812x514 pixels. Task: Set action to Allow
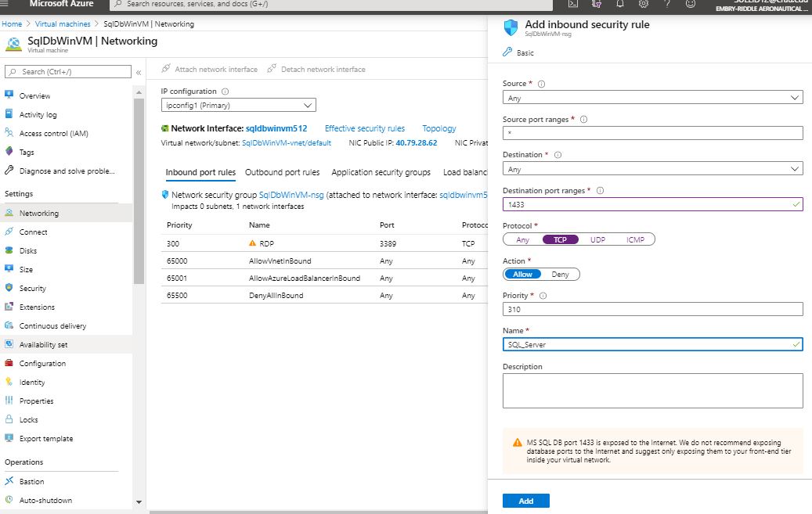coord(522,275)
